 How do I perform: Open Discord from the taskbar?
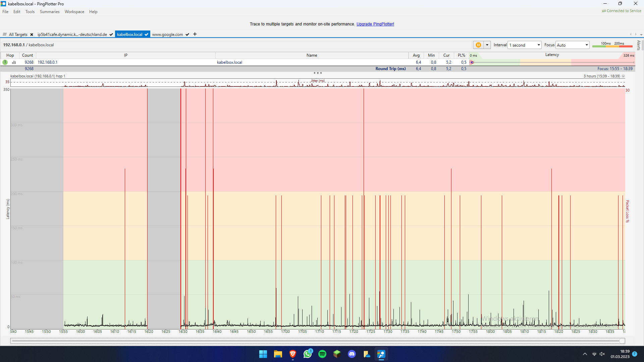[352, 354]
